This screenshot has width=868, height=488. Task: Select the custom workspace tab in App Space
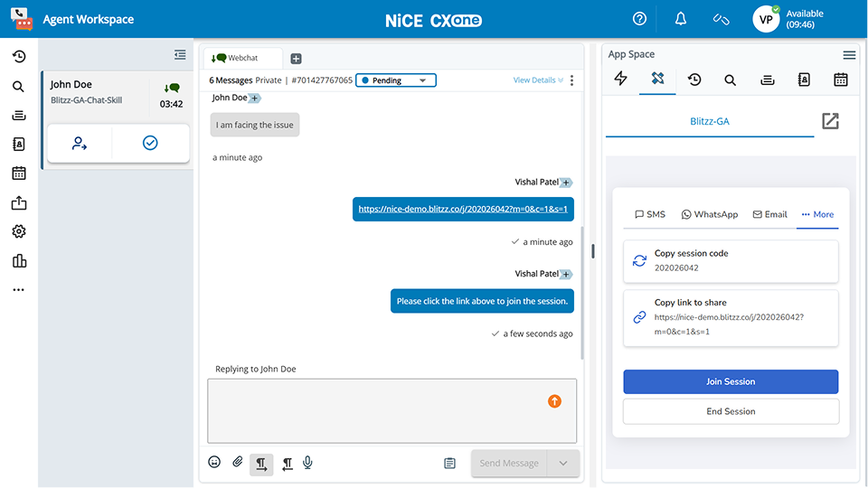tap(657, 79)
